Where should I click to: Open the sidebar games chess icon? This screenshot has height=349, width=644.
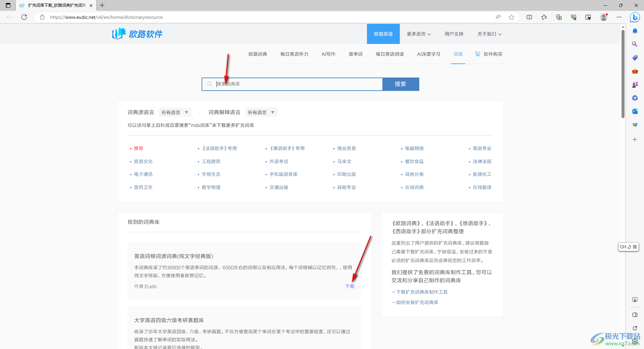click(635, 85)
